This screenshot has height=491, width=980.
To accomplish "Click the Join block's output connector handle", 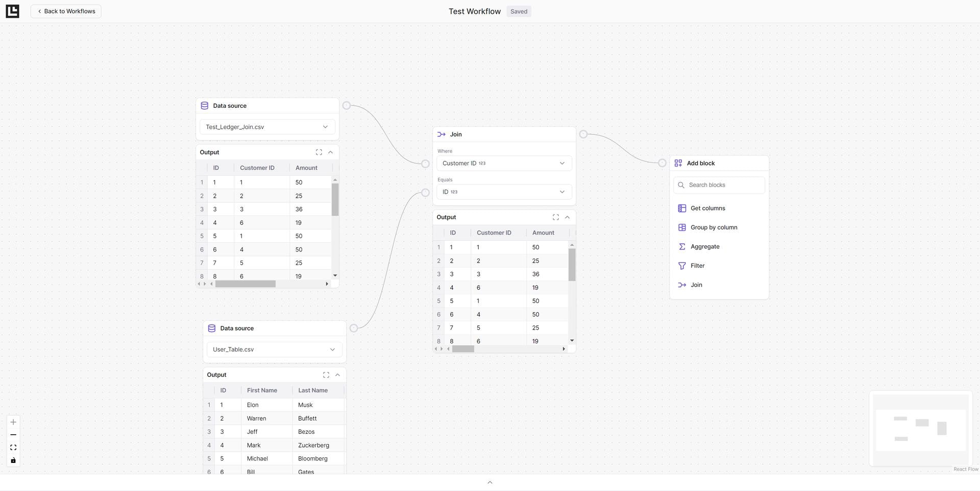I will (x=583, y=134).
